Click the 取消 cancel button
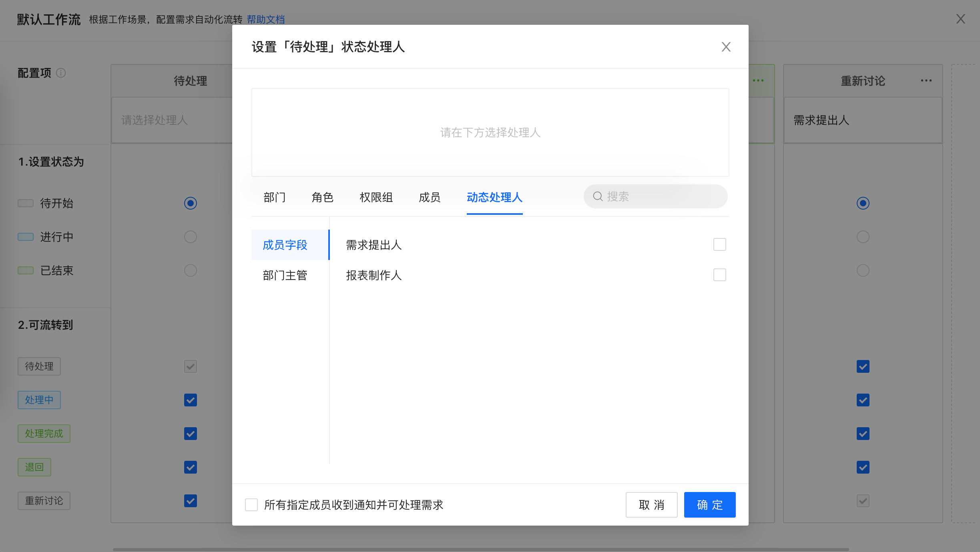The image size is (980, 552). (651, 505)
